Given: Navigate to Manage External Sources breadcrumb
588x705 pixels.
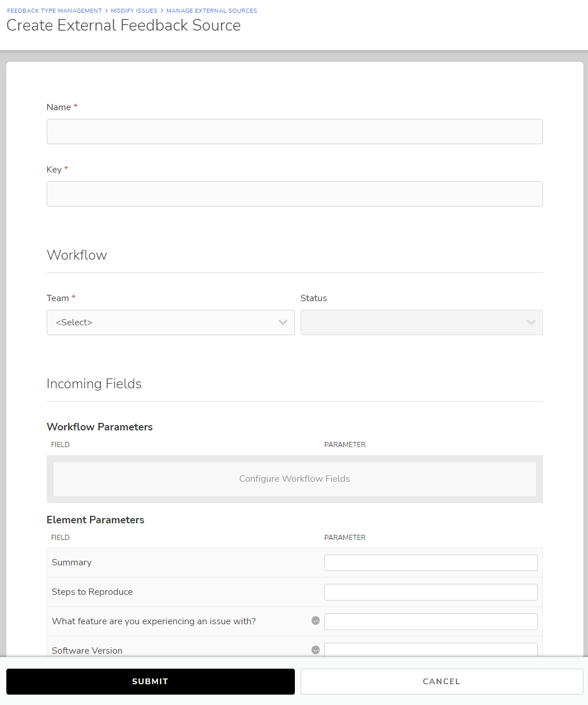Looking at the screenshot, I should point(212,11).
